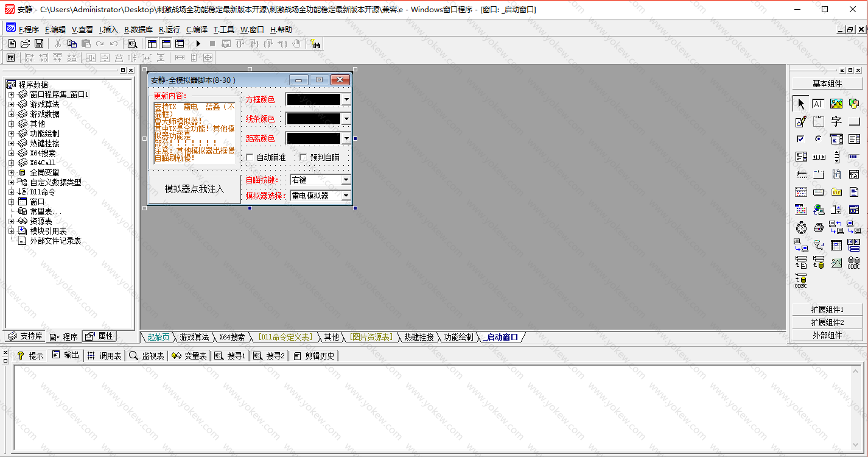This screenshot has height=457, width=868.
Task: Expand the 游戏算法 tree node
Action: point(11,104)
